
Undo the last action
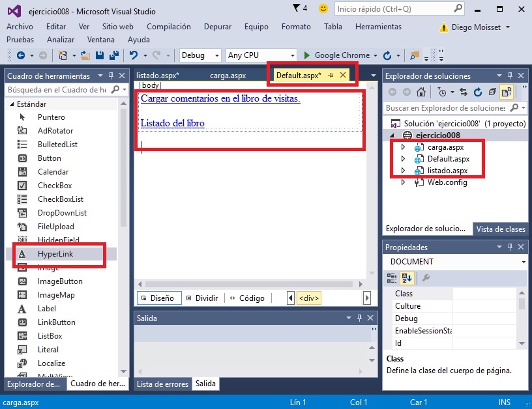(134, 55)
